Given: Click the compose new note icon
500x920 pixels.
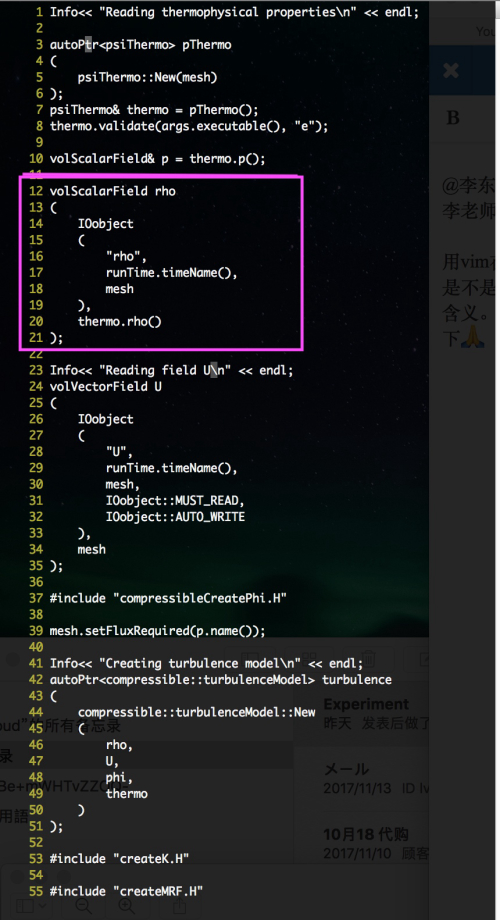Looking at the screenshot, I should [427, 658].
